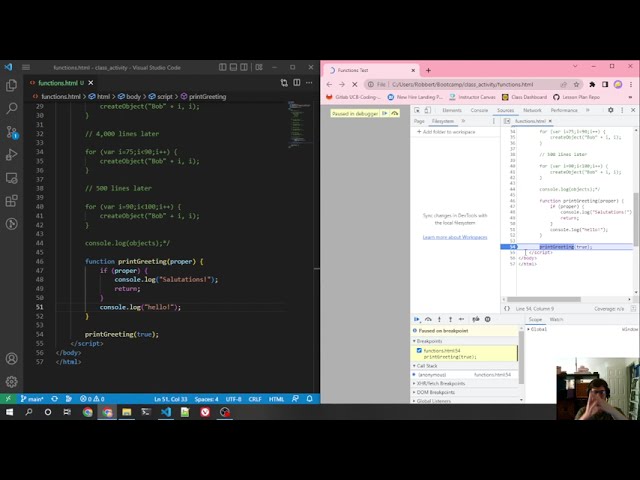Expand the XHR/fetch Breakpoints section
This screenshot has height=480, width=640.
[440, 384]
